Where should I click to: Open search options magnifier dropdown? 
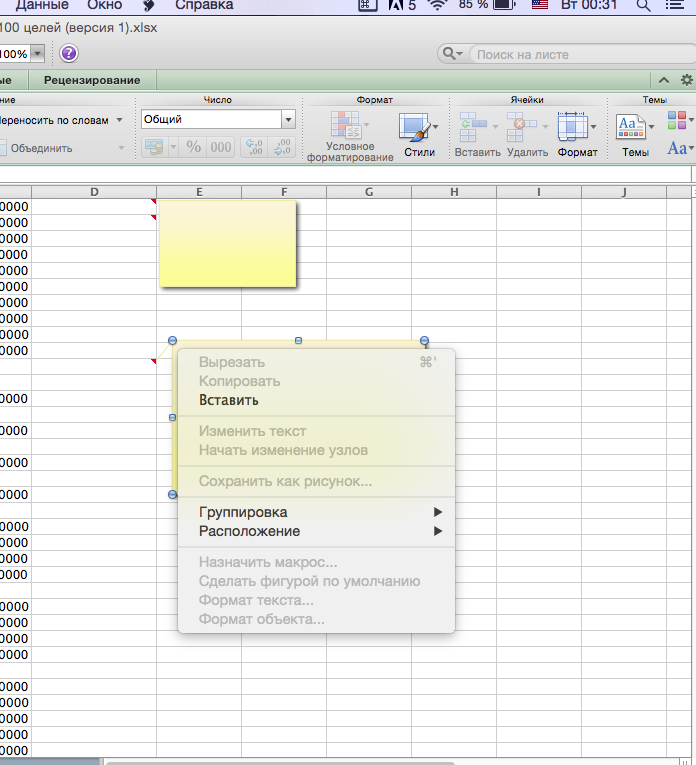(452, 54)
